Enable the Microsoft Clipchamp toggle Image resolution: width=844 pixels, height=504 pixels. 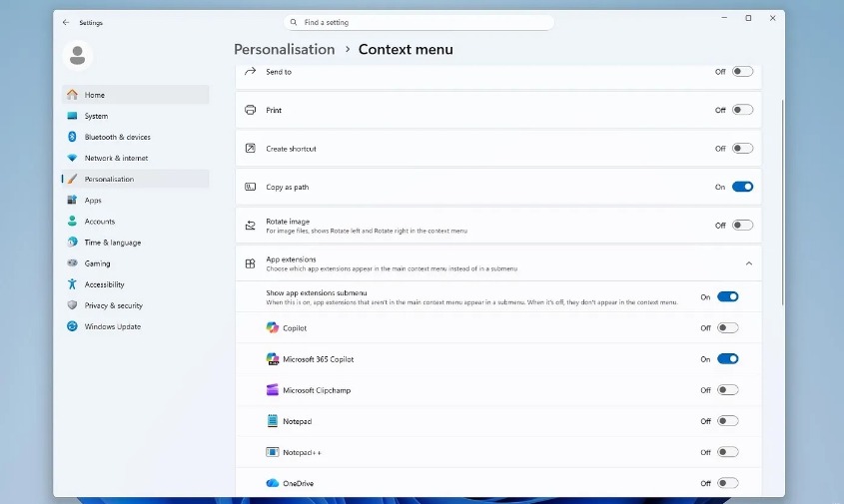click(x=728, y=390)
